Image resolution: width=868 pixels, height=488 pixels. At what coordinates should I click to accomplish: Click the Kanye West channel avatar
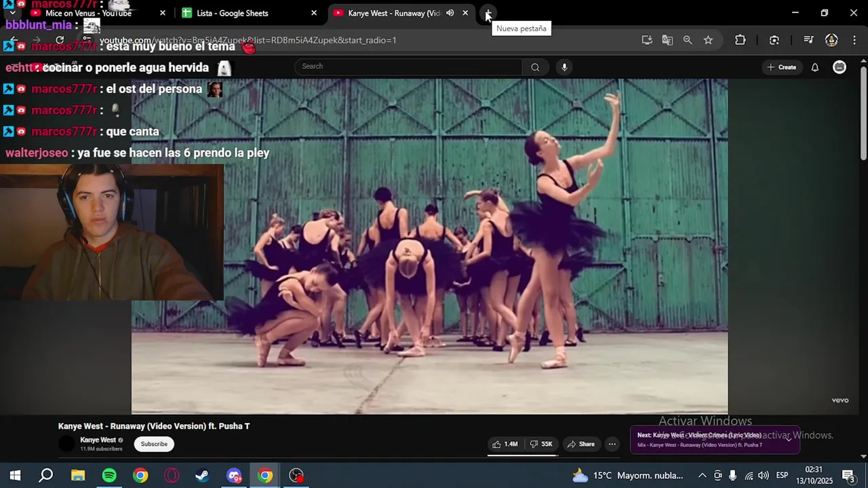click(66, 444)
